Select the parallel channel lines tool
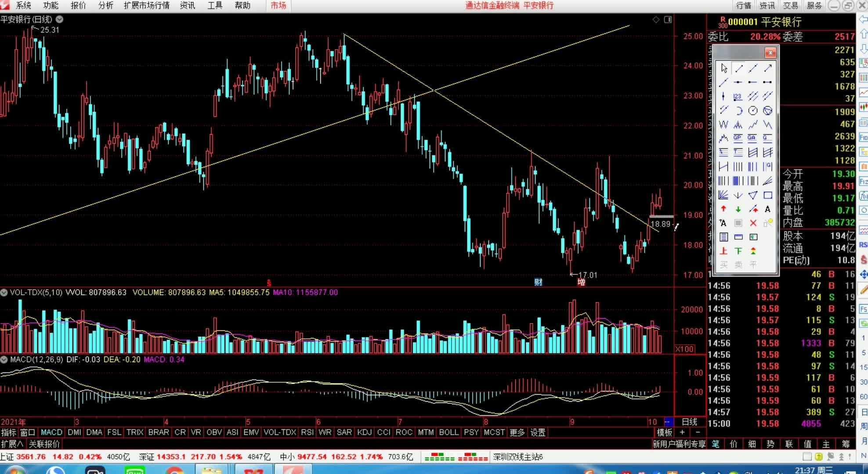This screenshot has height=474, width=868. click(753, 97)
